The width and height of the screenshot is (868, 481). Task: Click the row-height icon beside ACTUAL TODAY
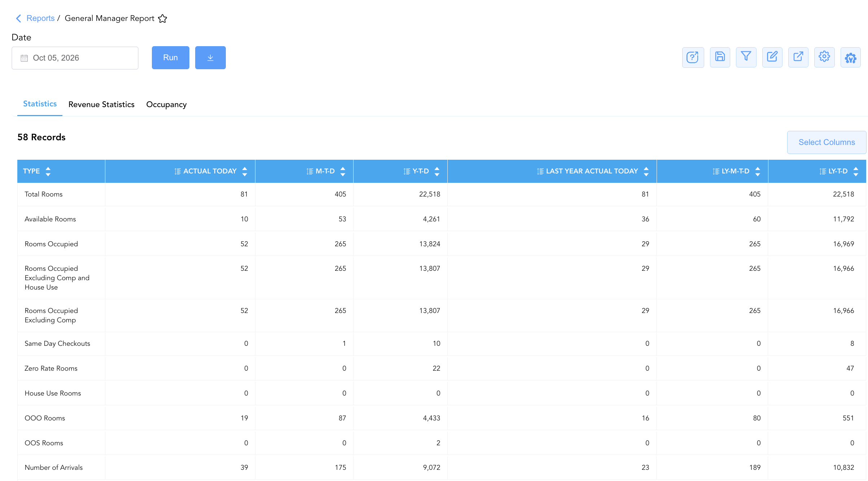pyautogui.click(x=177, y=171)
